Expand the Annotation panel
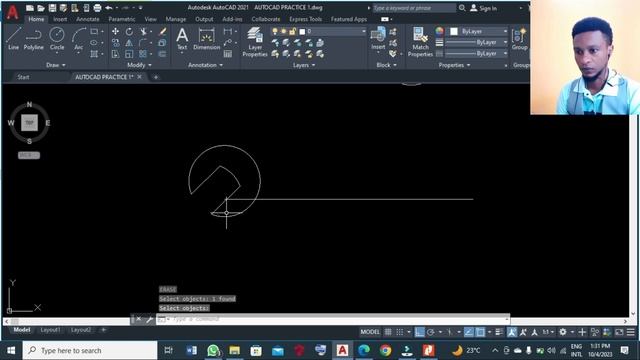640x360 pixels. (205, 65)
